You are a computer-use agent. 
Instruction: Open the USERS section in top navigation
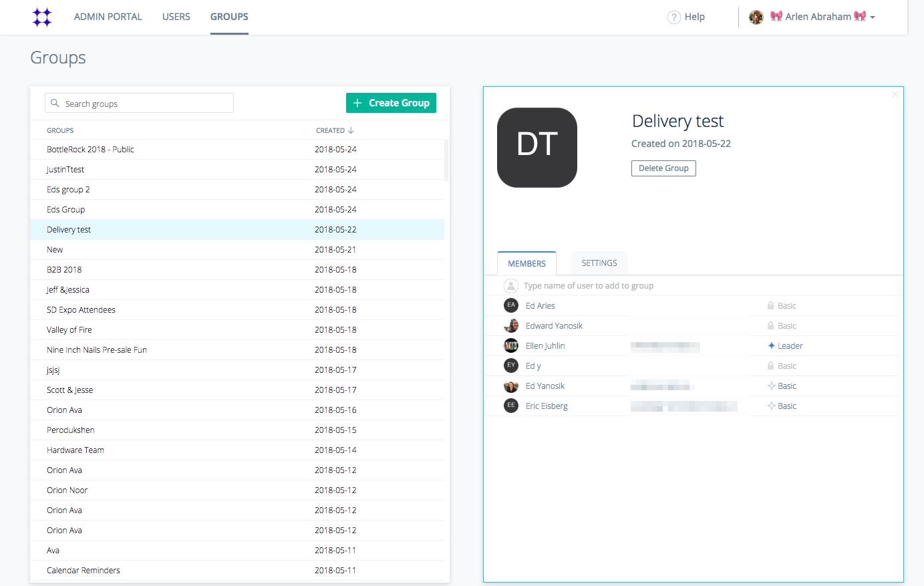[x=176, y=17]
